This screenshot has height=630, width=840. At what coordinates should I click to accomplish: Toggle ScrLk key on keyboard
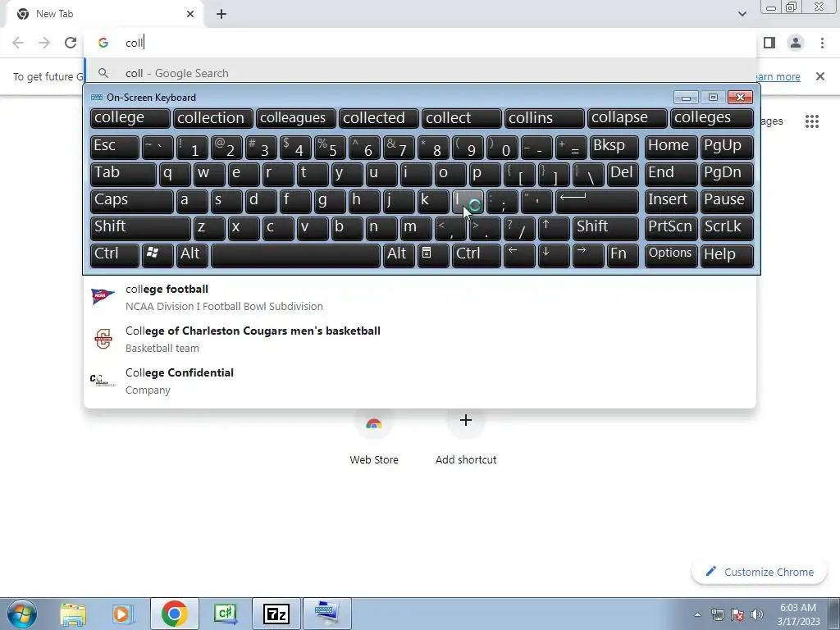coord(727,227)
